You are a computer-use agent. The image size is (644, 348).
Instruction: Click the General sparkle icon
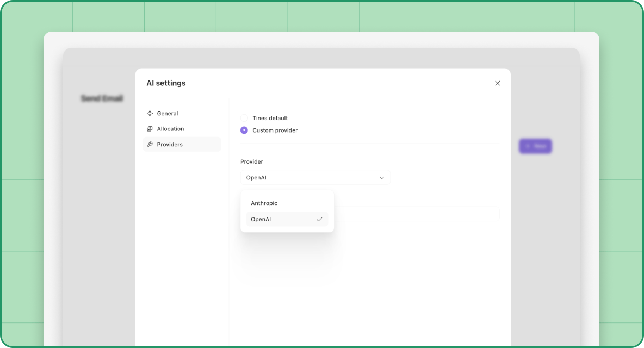[x=150, y=114]
